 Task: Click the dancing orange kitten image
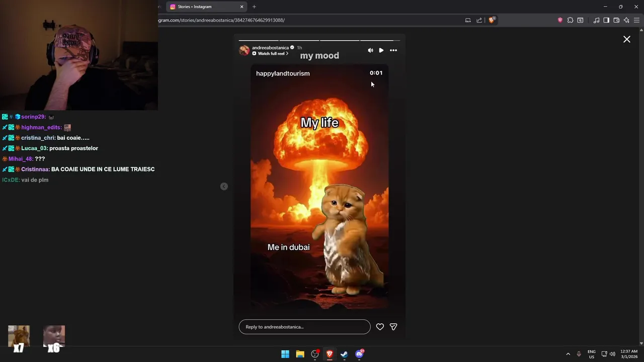point(347,239)
